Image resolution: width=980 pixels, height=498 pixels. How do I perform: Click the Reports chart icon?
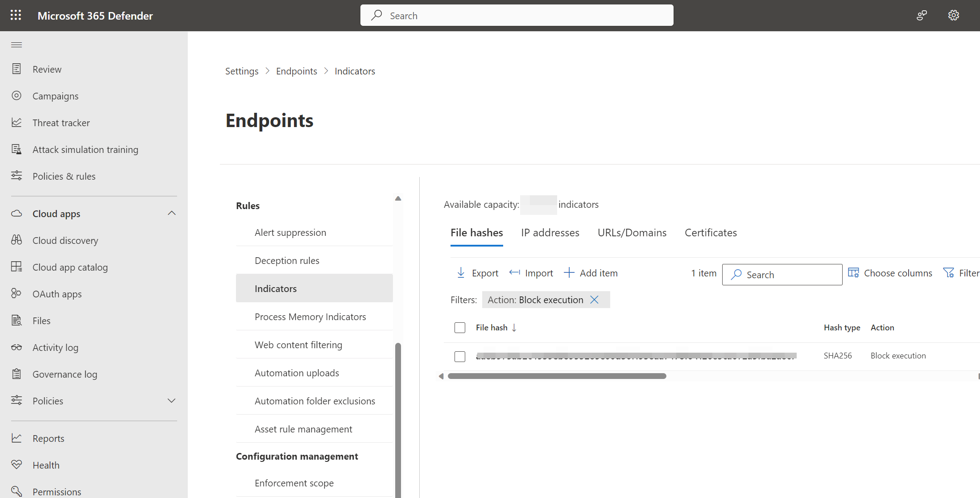pyautogui.click(x=17, y=438)
